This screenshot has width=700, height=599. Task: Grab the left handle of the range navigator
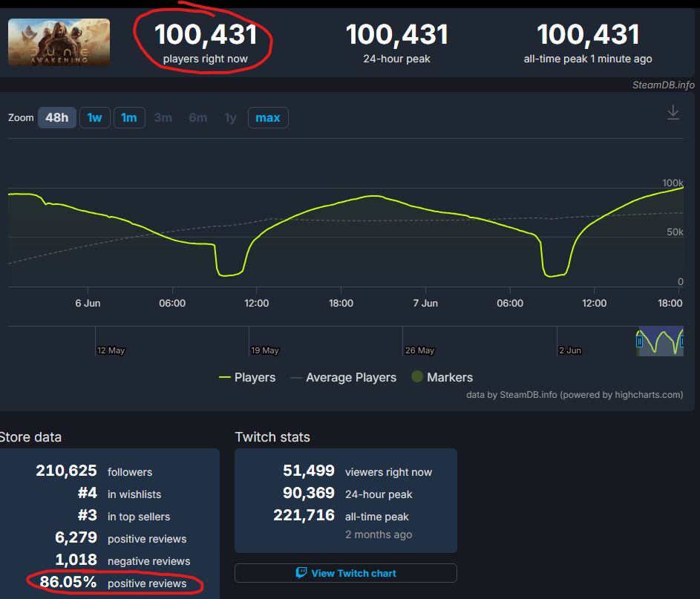[639, 341]
